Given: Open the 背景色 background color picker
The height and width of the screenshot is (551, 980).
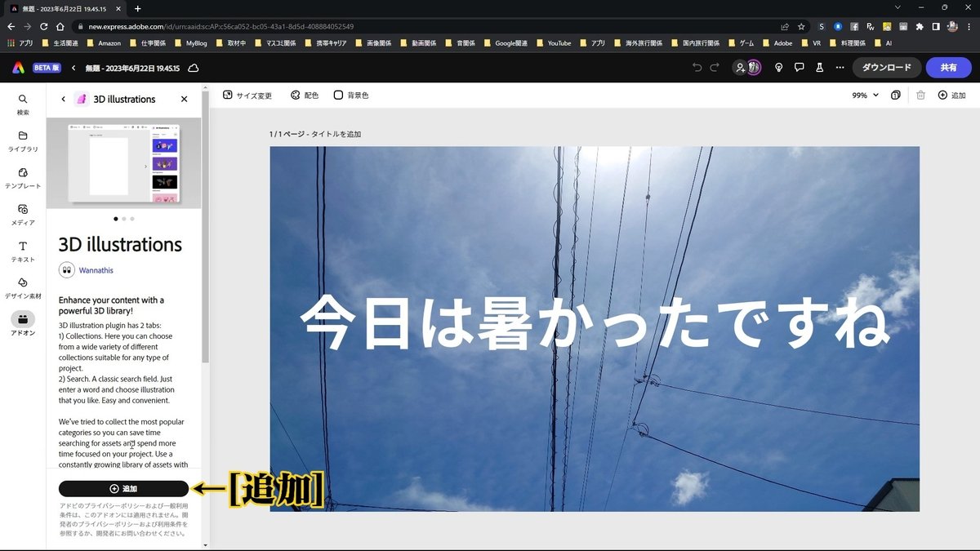Looking at the screenshot, I should coord(350,96).
